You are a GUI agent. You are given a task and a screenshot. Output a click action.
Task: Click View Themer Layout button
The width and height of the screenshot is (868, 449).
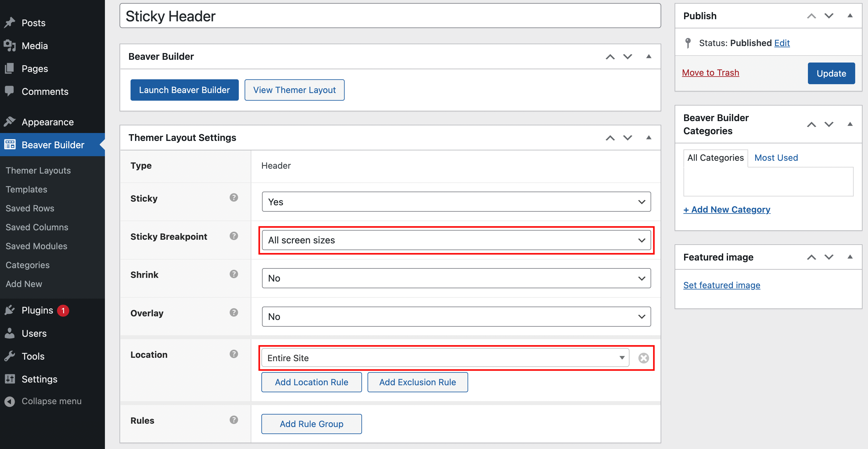click(294, 90)
